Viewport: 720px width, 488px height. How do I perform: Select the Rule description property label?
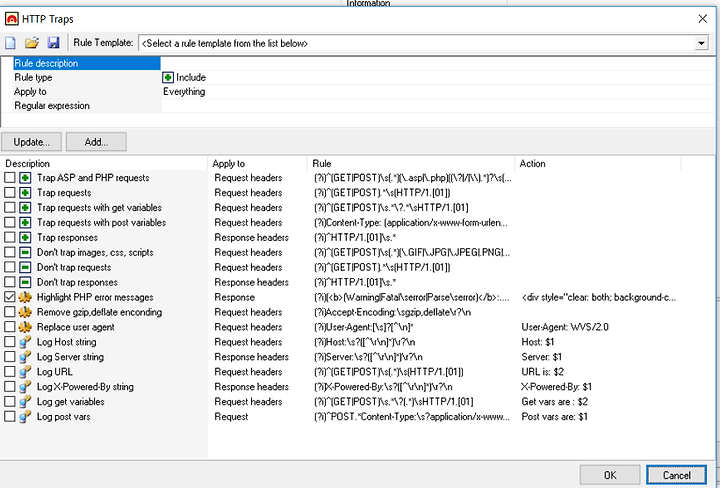point(46,63)
